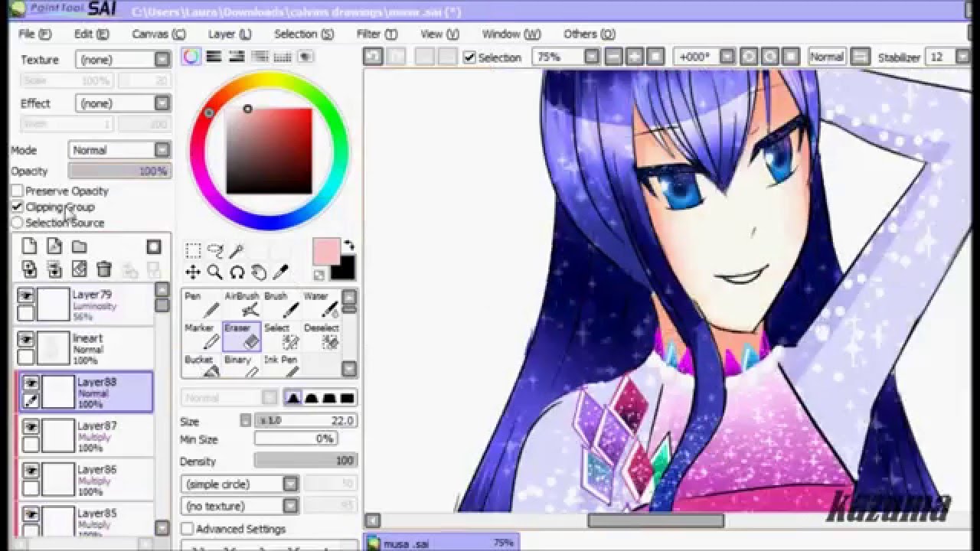980x551 pixels.
Task: Select the Pen tool
Action: point(202,305)
